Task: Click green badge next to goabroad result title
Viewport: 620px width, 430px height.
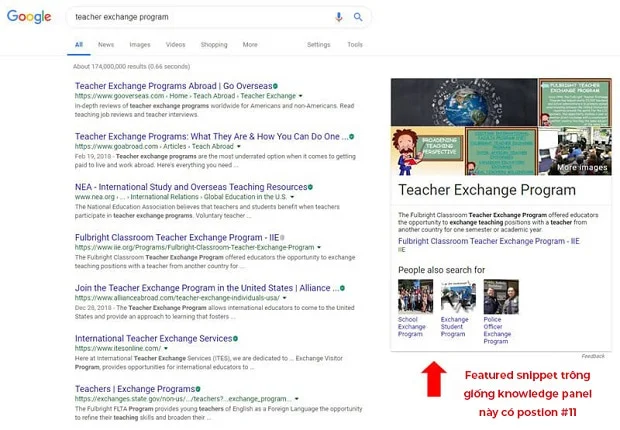Action: pyautogui.click(x=352, y=136)
